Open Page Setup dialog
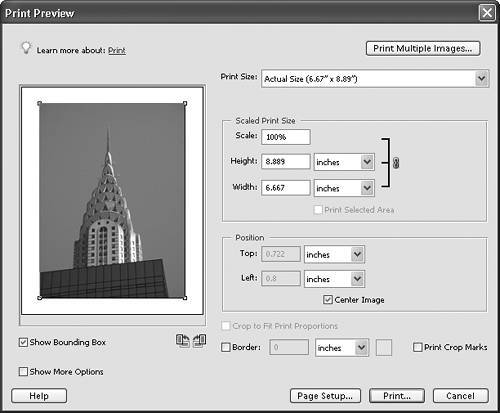The image size is (500, 413). click(325, 396)
